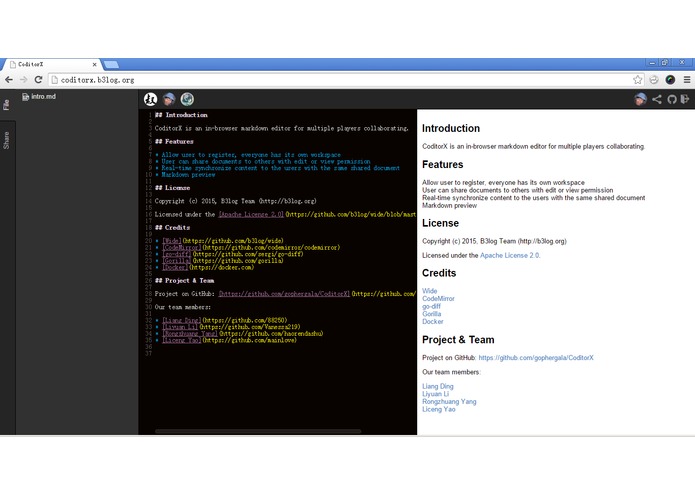Click the Features heading in preview

[442, 164]
